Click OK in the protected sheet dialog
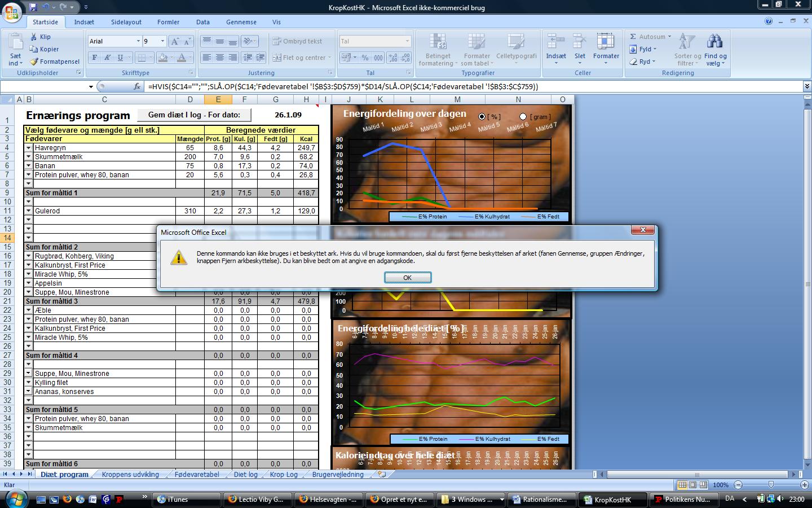Viewport: 812px width, 508px height. point(408,277)
